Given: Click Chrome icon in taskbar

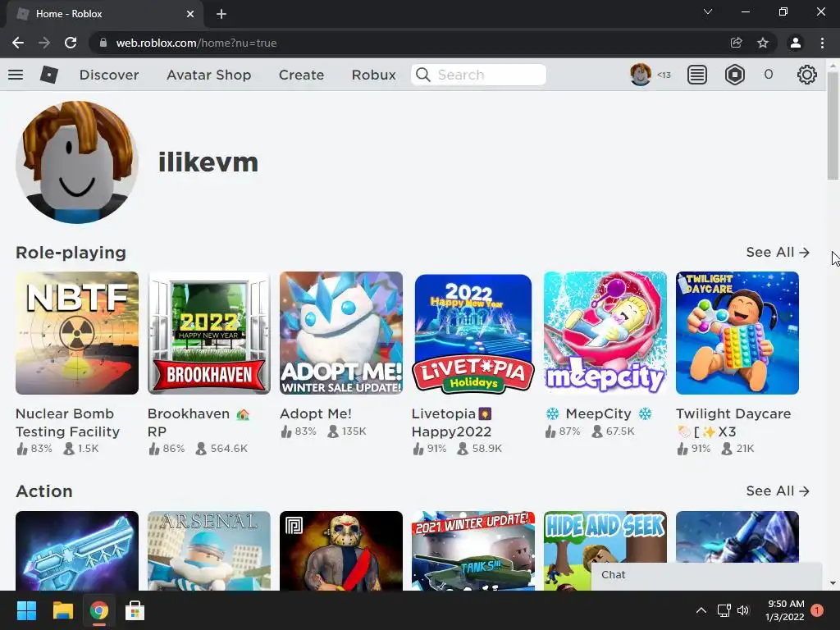Looking at the screenshot, I should click(98, 610).
